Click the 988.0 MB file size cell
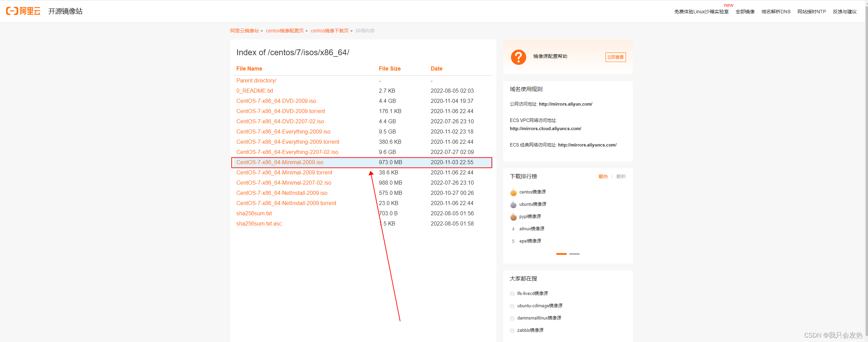868x342 pixels. (390, 183)
